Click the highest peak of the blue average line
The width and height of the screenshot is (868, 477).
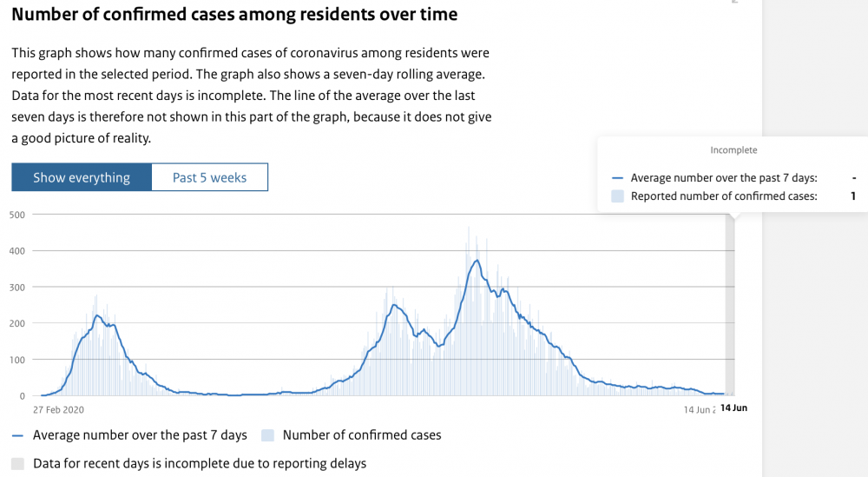pos(477,261)
